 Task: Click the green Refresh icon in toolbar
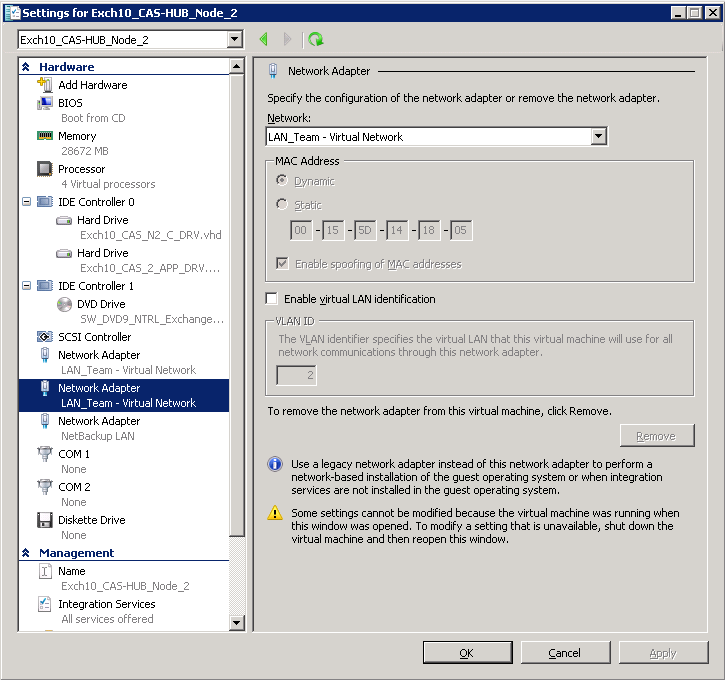tap(316, 39)
